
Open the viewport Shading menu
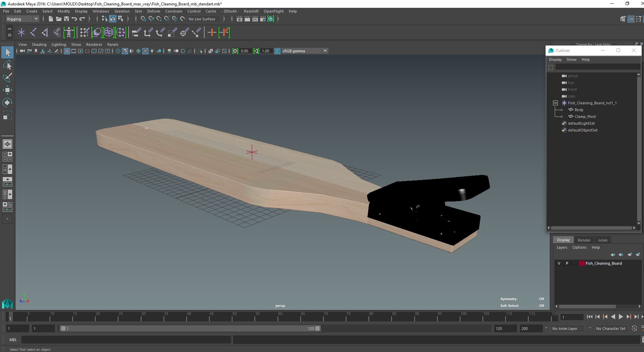(39, 45)
